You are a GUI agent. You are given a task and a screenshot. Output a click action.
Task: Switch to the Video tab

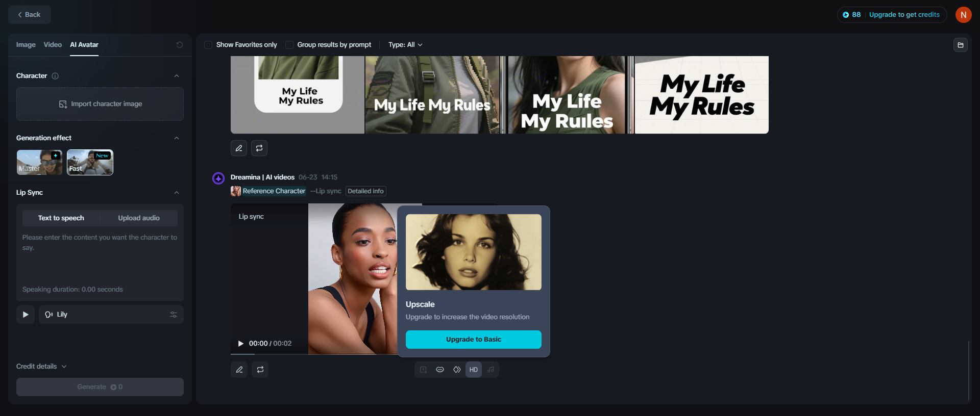(53, 45)
